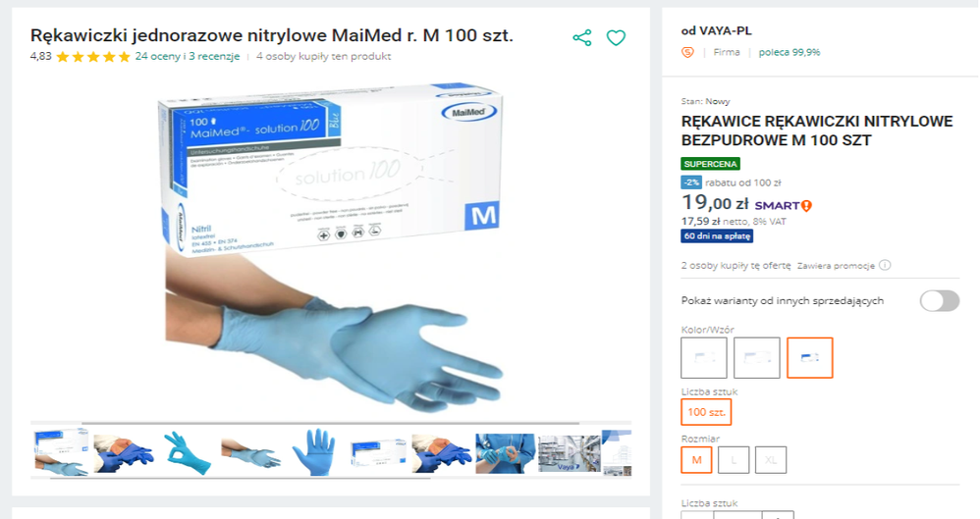
Task: Click the five-star rating icons
Action: [93, 57]
